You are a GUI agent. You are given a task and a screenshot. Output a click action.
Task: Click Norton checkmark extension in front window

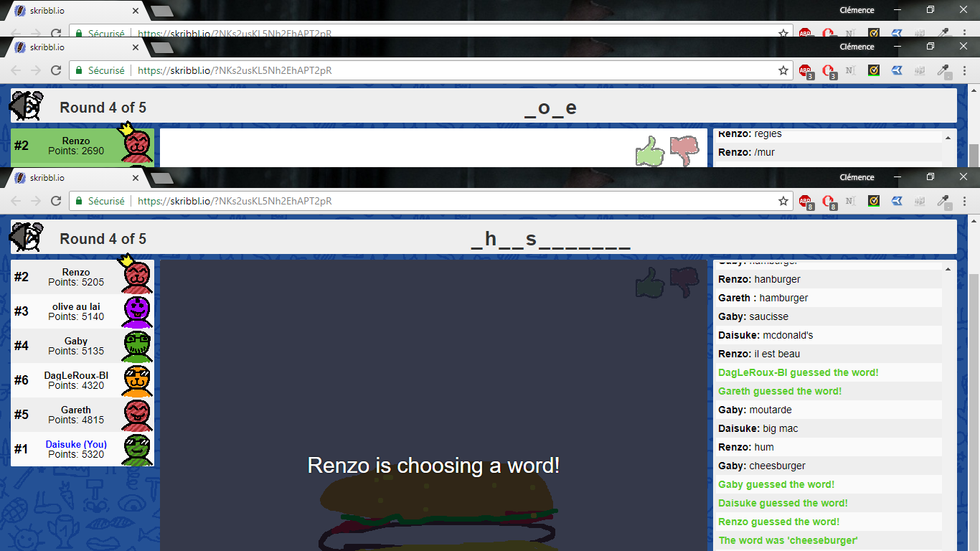pos(874,202)
